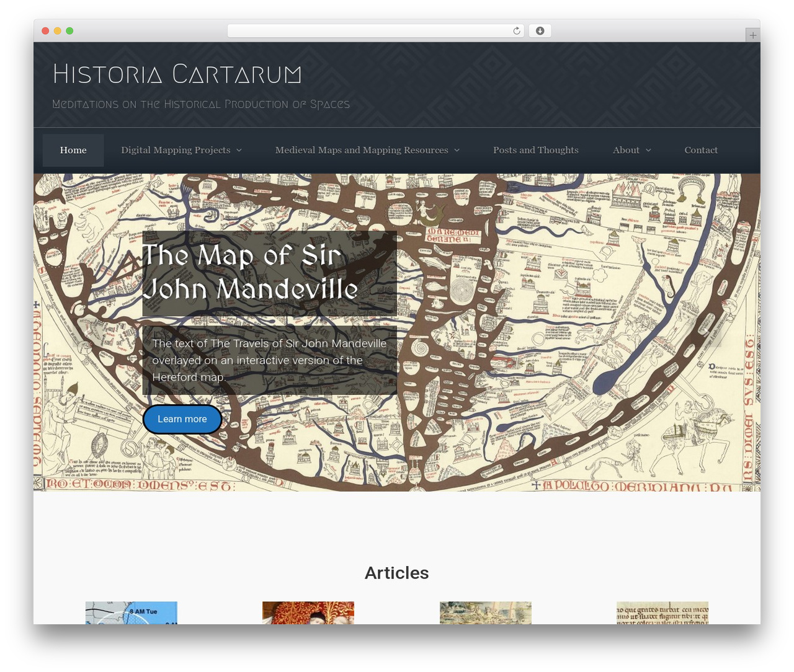Image resolution: width=794 pixels, height=672 pixels.
Task: Open the Historia Cartarum site title
Action: [x=177, y=74]
